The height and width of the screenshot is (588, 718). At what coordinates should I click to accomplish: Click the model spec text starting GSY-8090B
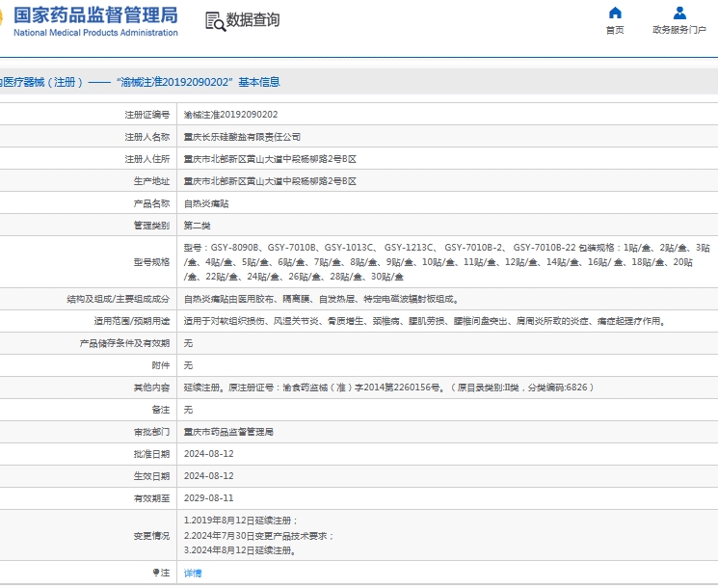[447, 262]
